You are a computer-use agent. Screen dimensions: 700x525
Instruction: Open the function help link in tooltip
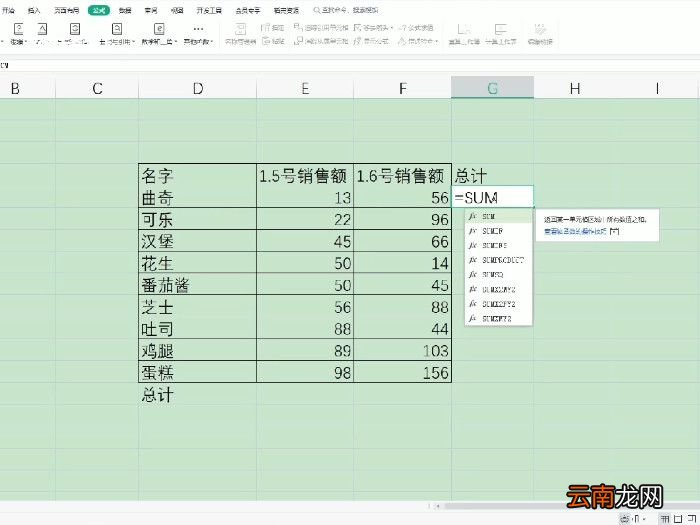(x=575, y=231)
